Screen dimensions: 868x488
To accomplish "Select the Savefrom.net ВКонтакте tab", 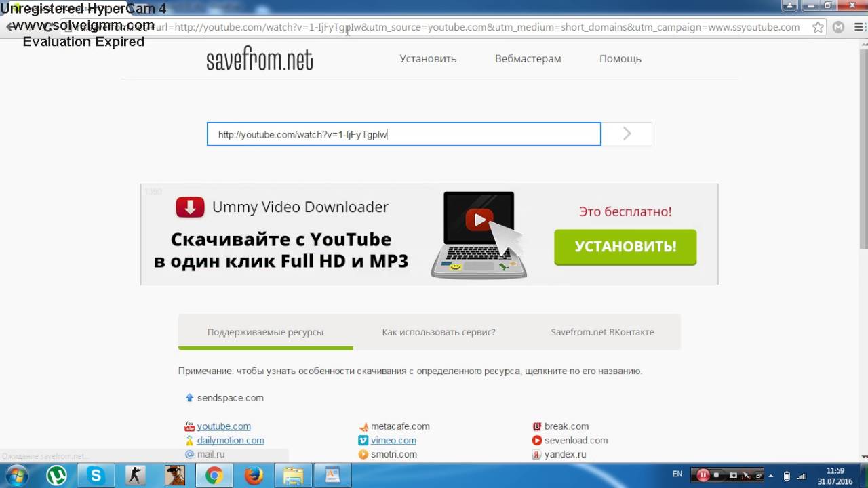I will click(602, 332).
